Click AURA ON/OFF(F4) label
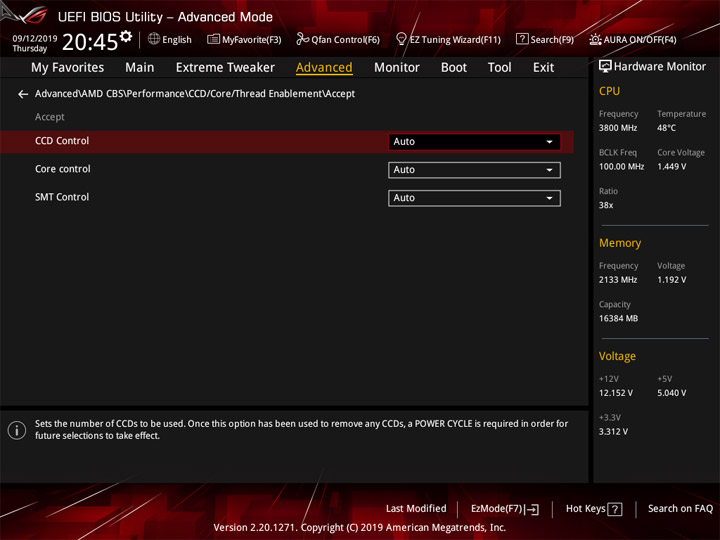The height and width of the screenshot is (540, 720). (x=640, y=40)
